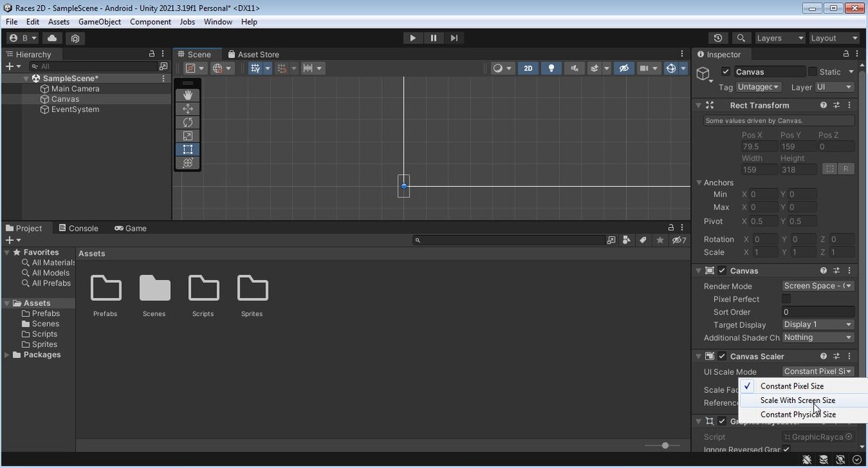This screenshot has width=868, height=468.
Task: Open the cloud services icon
Action: (x=53, y=38)
